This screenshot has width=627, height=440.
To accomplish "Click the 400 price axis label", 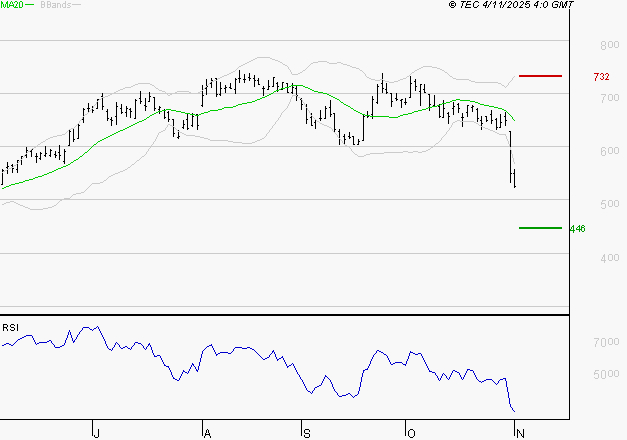I will [x=610, y=258].
